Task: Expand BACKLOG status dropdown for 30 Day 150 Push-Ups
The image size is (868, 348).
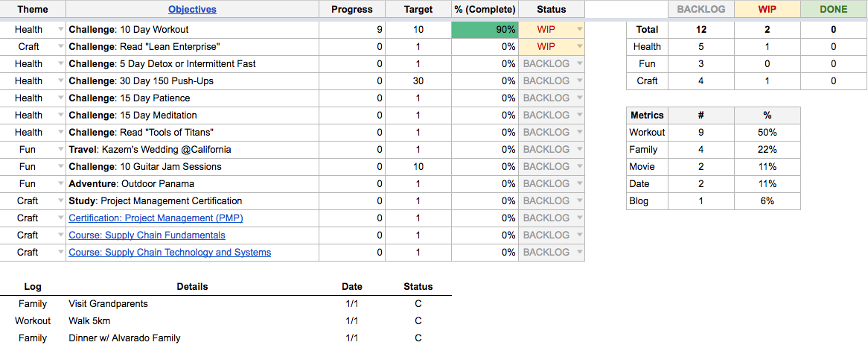Action: click(x=578, y=81)
